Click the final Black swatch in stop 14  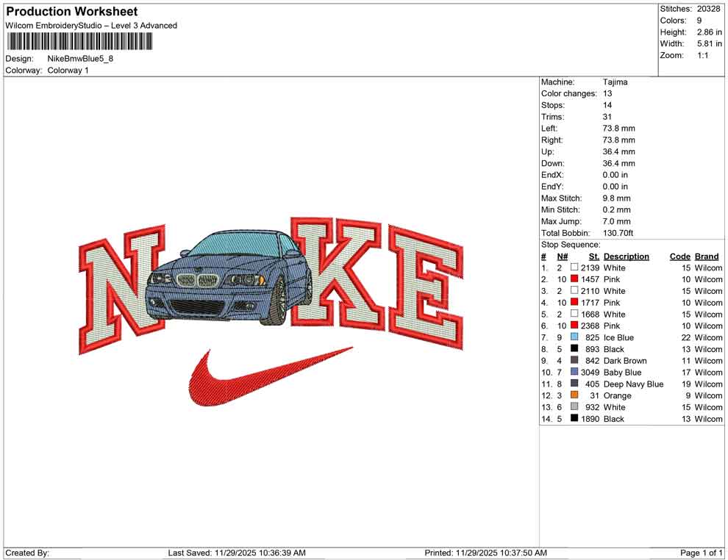(x=574, y=419)
